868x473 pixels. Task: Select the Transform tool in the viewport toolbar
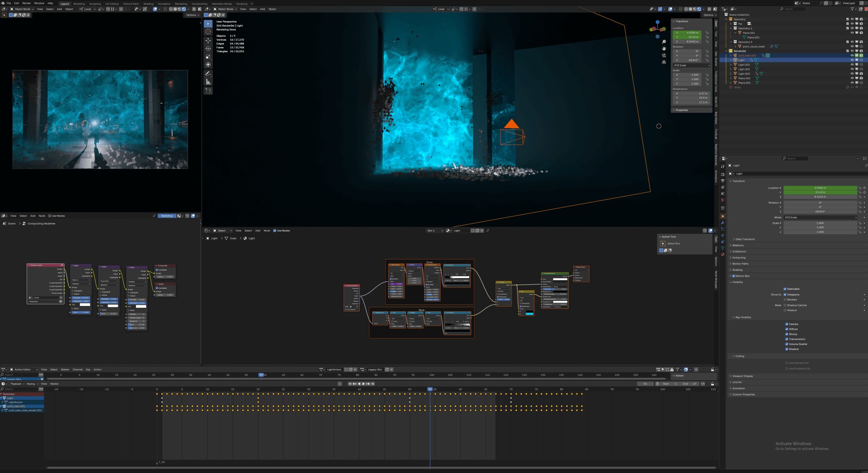(x=208, y=64)
